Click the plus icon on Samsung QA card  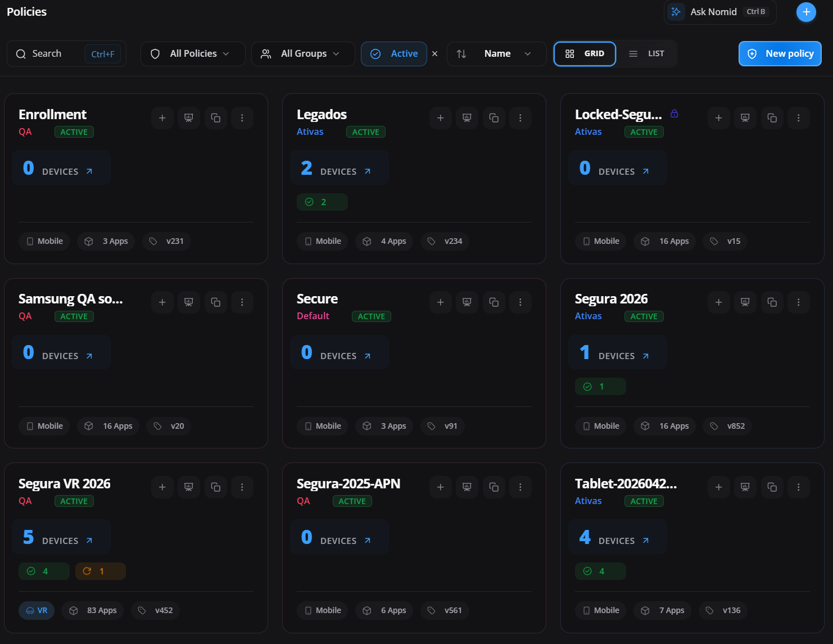[162, 302]
